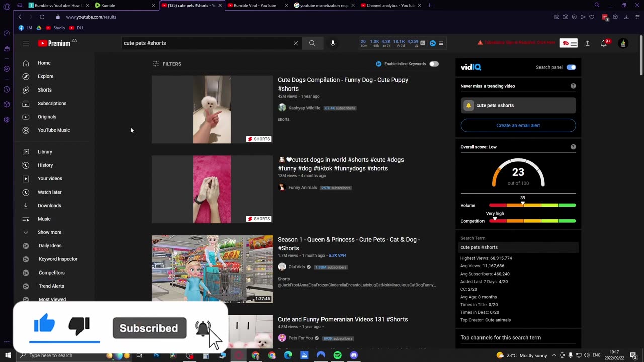Open Cute and Funny Pomeranian Videos 131
644x362 pixels.
[343, 320]
